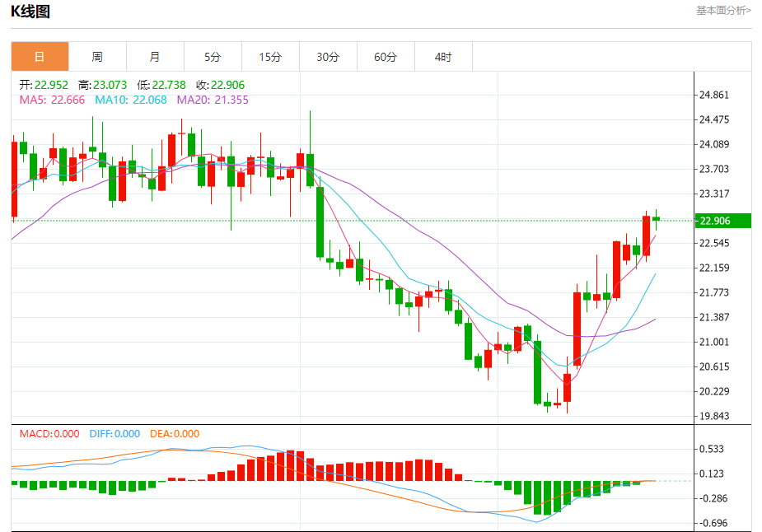Viewport: 762px width, 532px height.
Task: Switch to the 周 weekly tab
Action: [97, 57]
